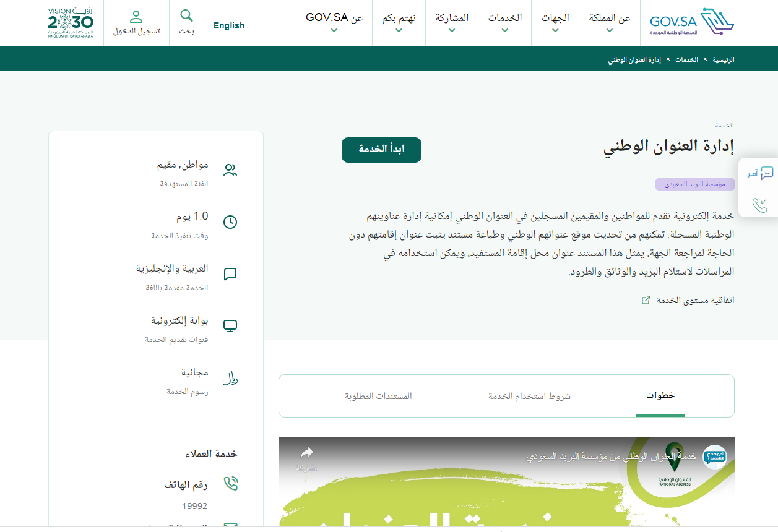Go to الرئيسية in breadcrumb
Image resolution: width=778 pixels, height=532 pixels.
723,60
